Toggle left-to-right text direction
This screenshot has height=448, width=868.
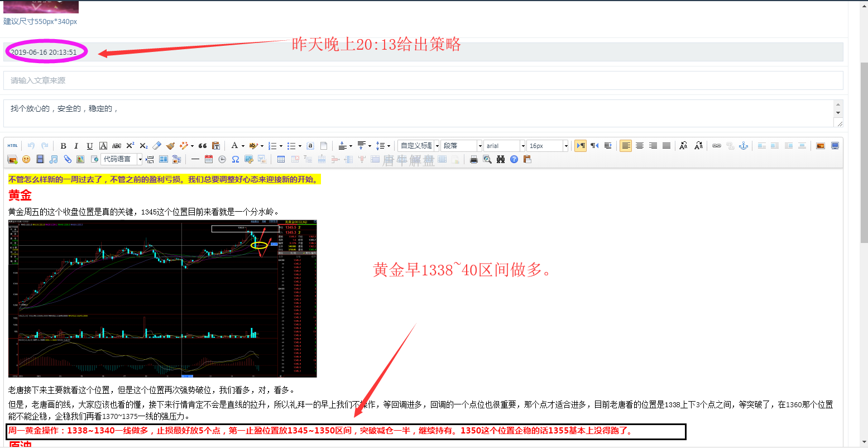click(x=581, y=146)
